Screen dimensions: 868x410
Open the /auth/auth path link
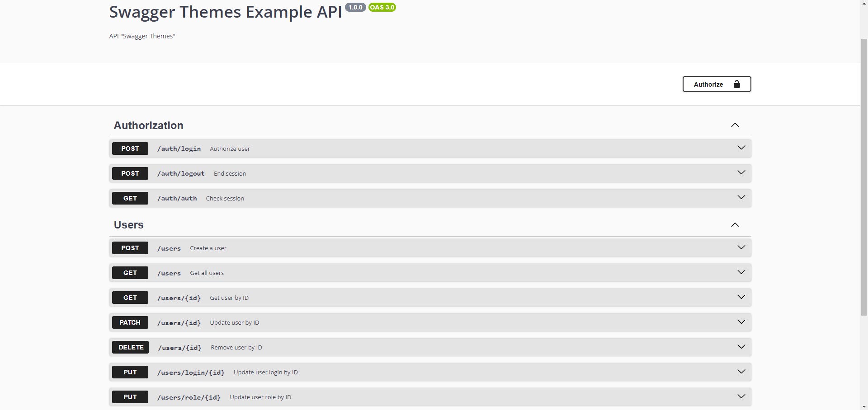click(x=177, y=198)
